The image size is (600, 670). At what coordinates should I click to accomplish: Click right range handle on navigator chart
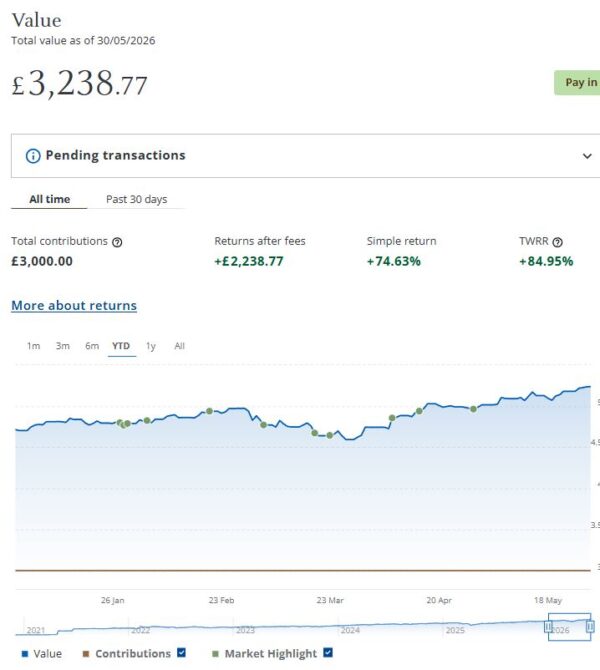pos(590,627)
